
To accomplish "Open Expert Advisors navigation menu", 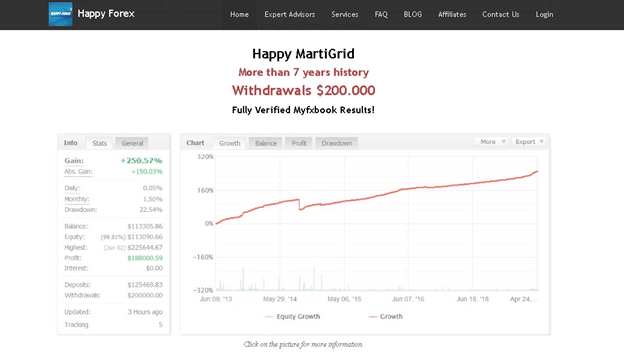I will click(290, 14).
